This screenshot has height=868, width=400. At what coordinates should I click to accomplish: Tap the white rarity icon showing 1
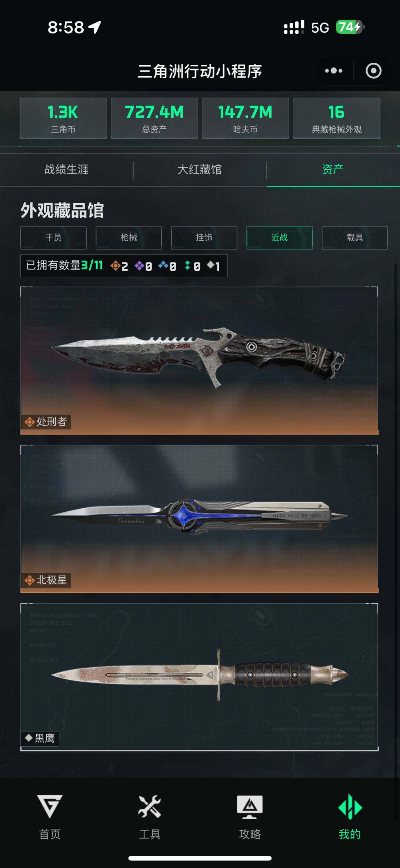tap(210, 265)
